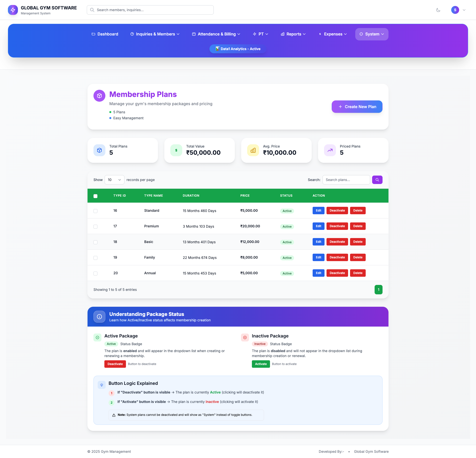This screenshot has height=458, width=476.
Task: Click the Understanding Package Status info icon
Action: coord(99,317)
